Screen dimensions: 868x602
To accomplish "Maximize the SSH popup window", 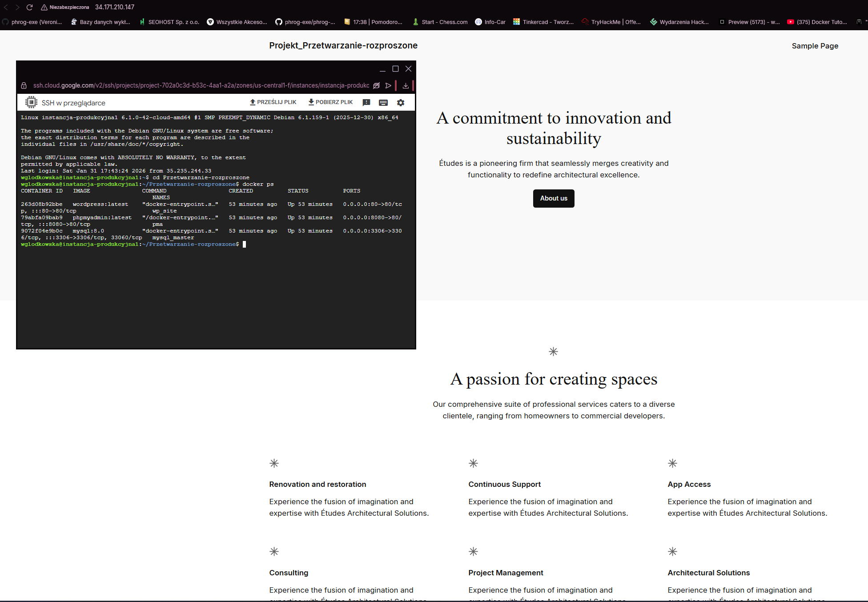I will coord(395,69).
